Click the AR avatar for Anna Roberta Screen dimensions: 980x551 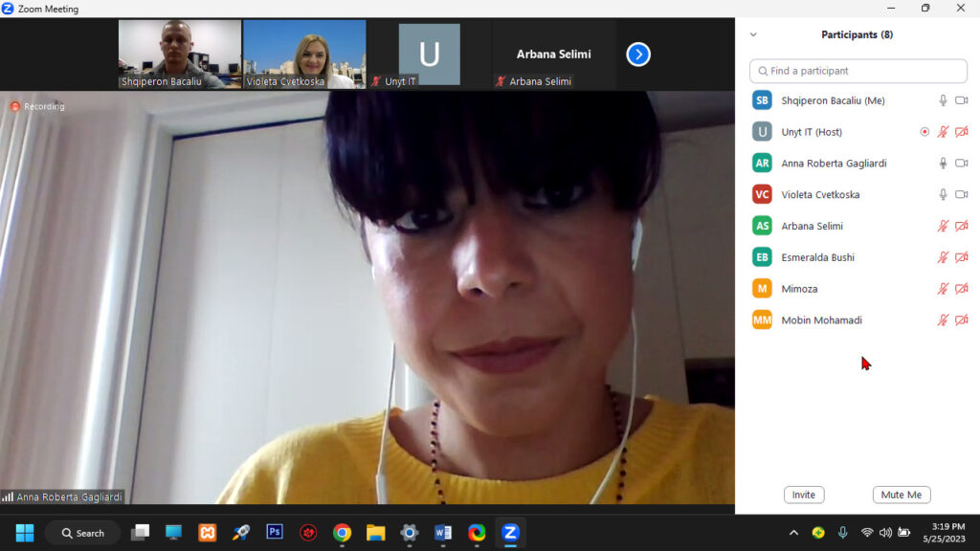(x=762, y=163)
